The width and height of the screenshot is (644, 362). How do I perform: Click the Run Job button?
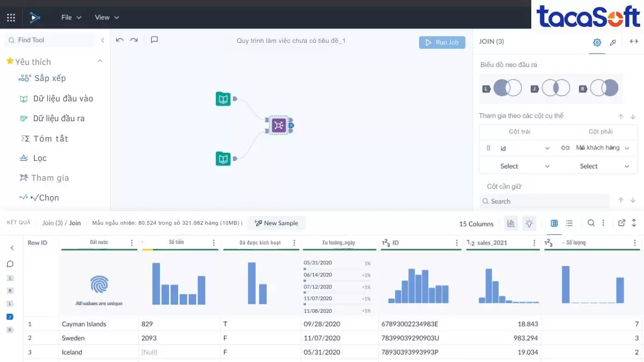point(442,42)
